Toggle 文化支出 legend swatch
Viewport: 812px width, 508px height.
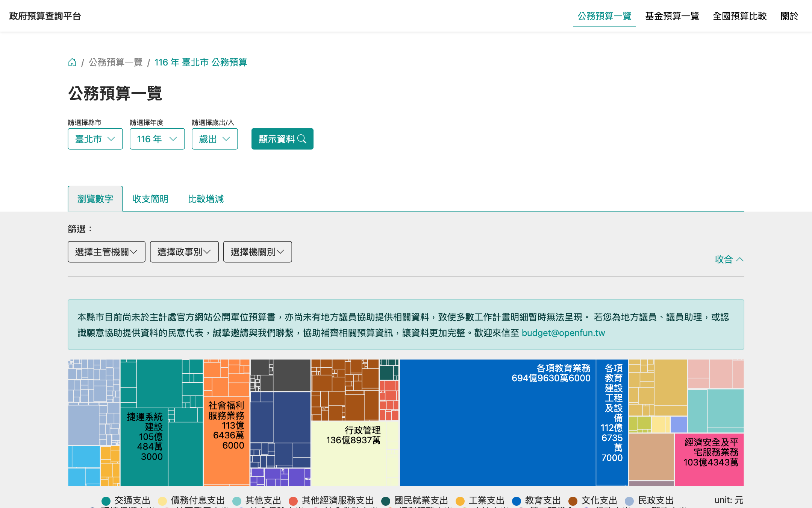[x=573, y=501]
